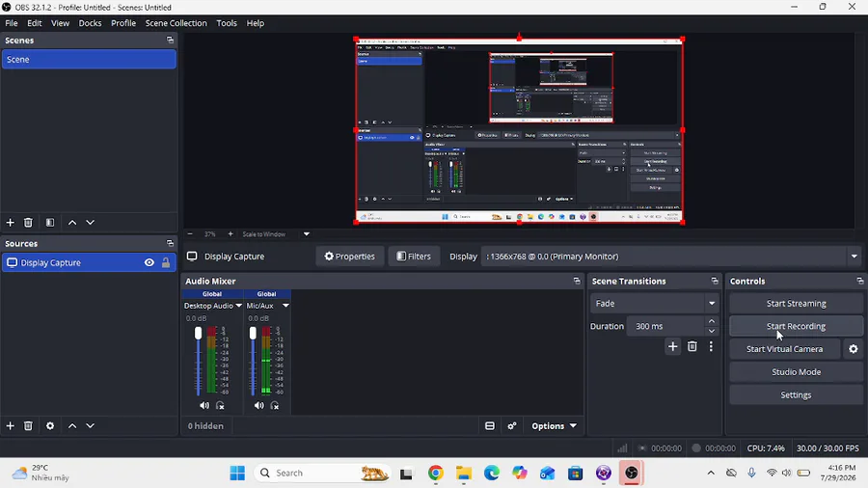Remove selected scene with trash icon
The height and width of the screenshot is (488, 868).
coord(28,223)
